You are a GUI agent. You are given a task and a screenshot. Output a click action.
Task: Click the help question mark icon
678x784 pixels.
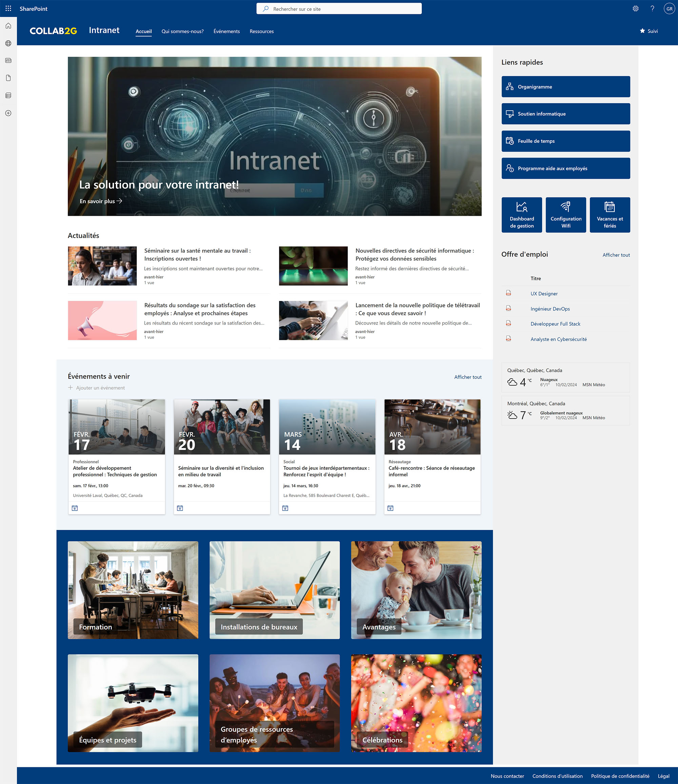point(652,9)
